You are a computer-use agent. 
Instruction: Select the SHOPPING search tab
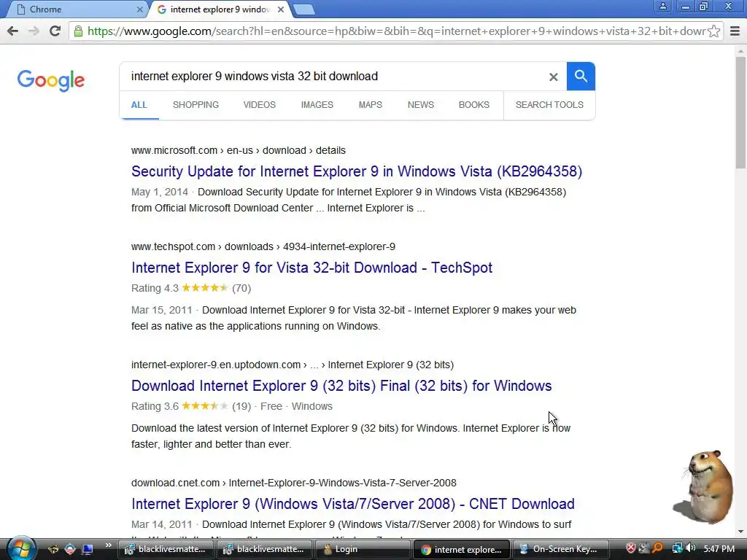point(196,105)
